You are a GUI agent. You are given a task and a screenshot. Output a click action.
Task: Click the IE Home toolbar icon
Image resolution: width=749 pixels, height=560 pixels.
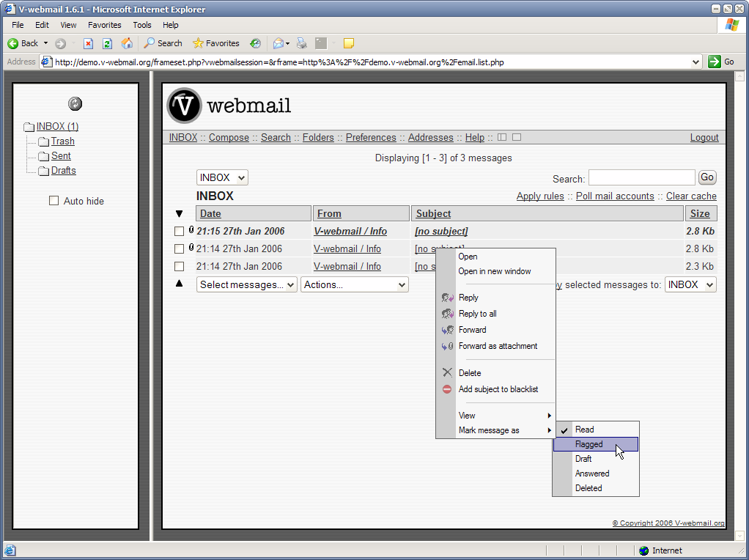click(128, 43)
